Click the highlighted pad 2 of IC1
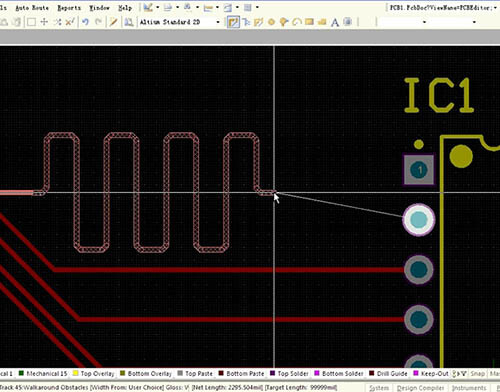The height and width of the screenshot is (392, 500). pos(419,220)
